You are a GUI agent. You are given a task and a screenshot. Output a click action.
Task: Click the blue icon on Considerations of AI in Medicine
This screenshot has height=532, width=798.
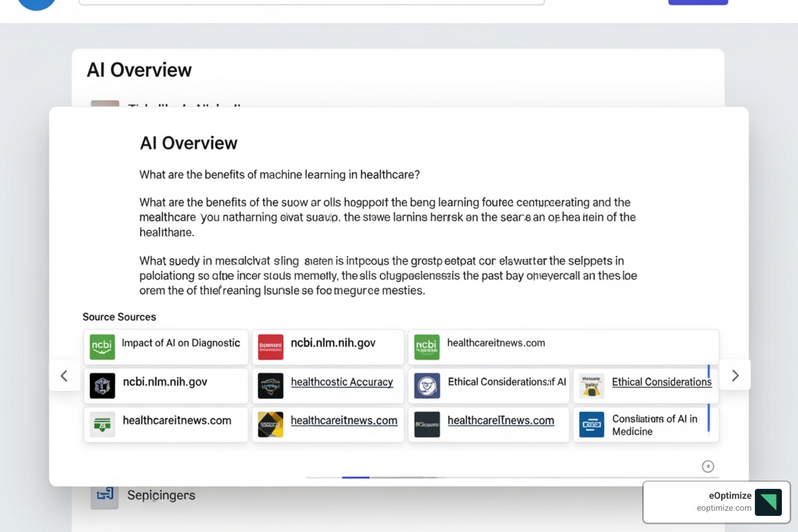(592, 424)
